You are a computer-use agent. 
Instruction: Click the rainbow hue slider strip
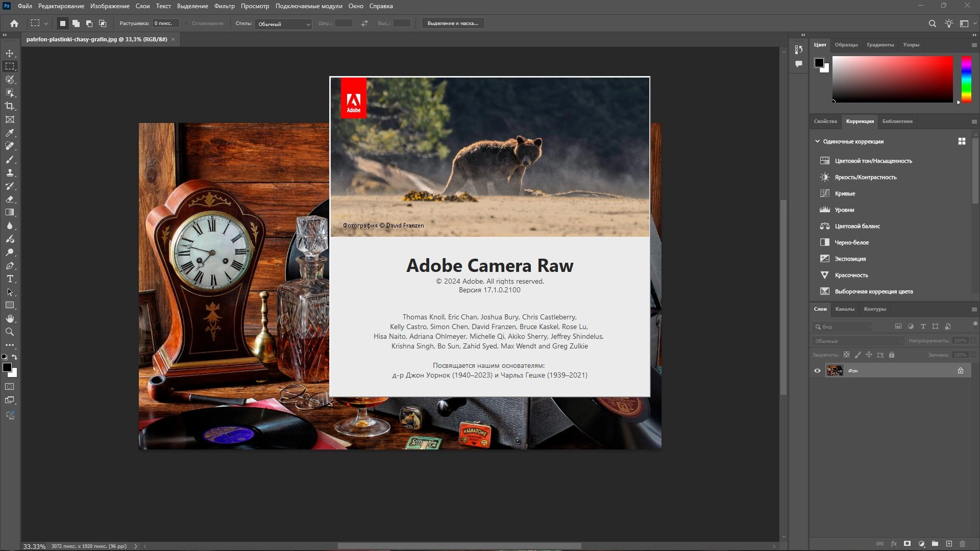[x=966, y=79]
